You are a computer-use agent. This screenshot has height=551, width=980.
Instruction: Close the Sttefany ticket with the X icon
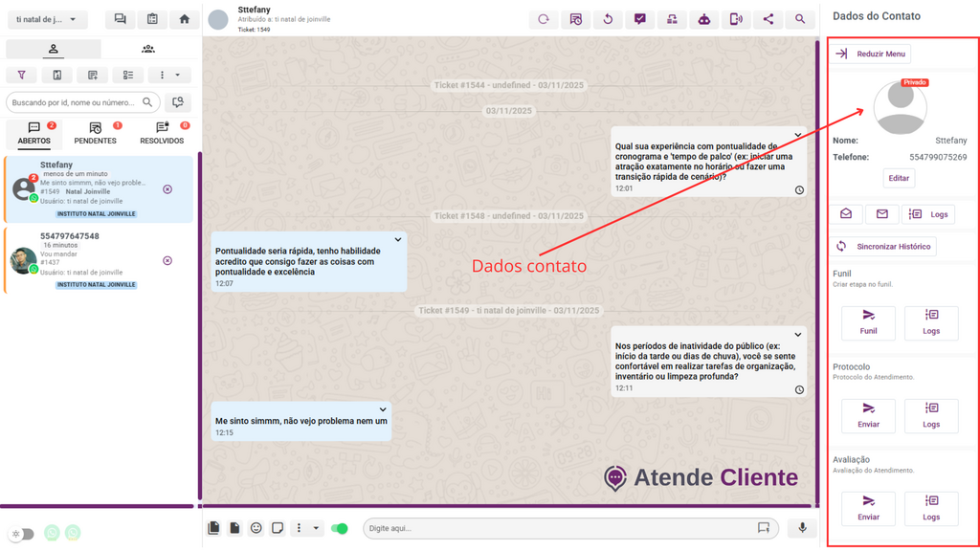(x=167, y=189)
